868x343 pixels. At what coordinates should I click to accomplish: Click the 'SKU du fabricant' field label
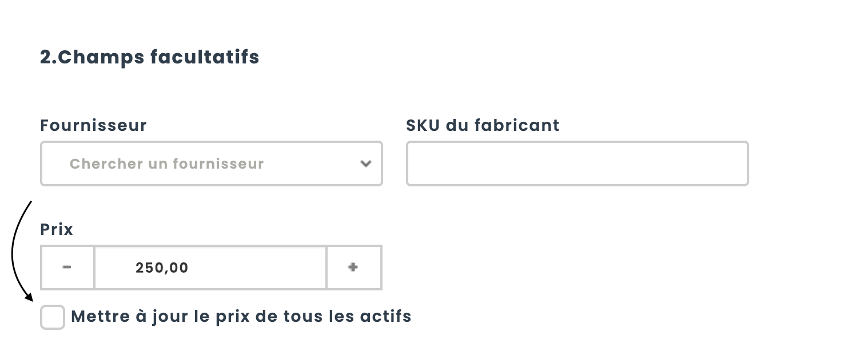click(483, 125)
